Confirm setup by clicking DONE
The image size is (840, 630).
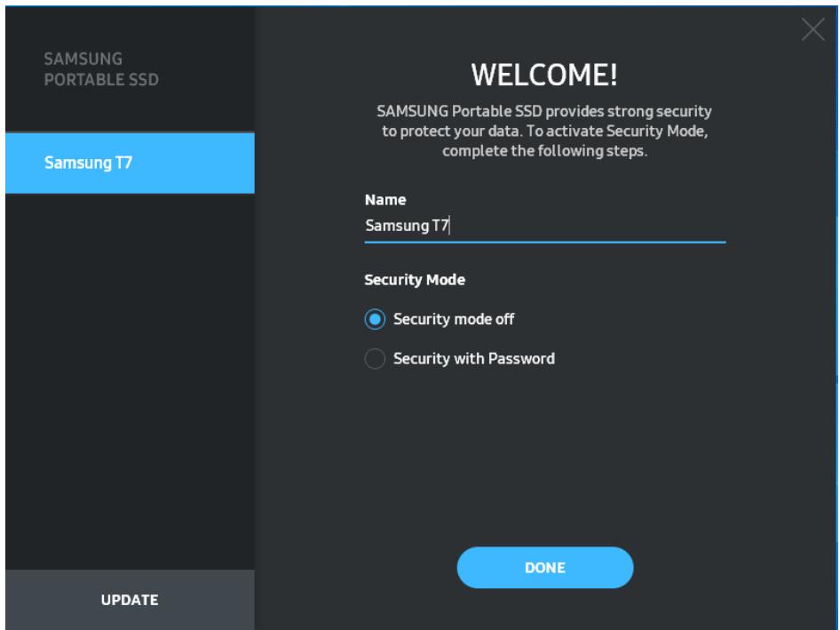click(545, 566)
